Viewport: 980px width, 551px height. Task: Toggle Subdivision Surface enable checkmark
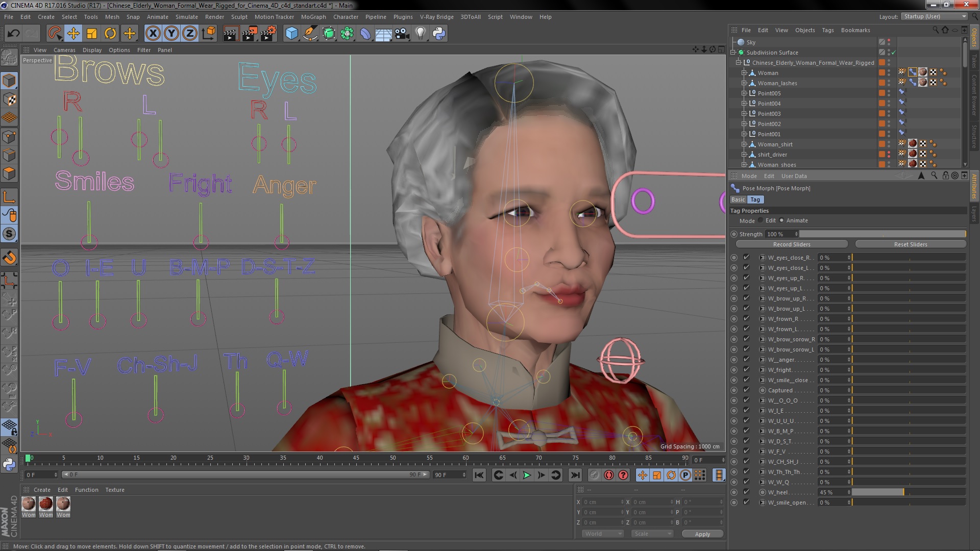coord(894,53)
